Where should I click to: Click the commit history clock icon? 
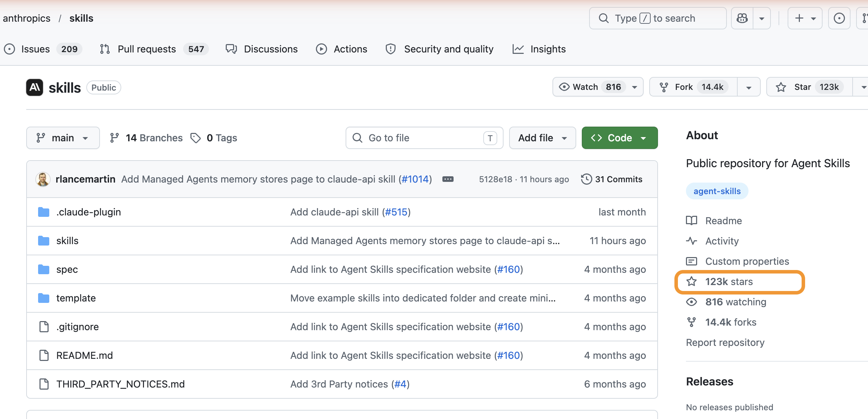pyautogui.click(x=586, y=179)
